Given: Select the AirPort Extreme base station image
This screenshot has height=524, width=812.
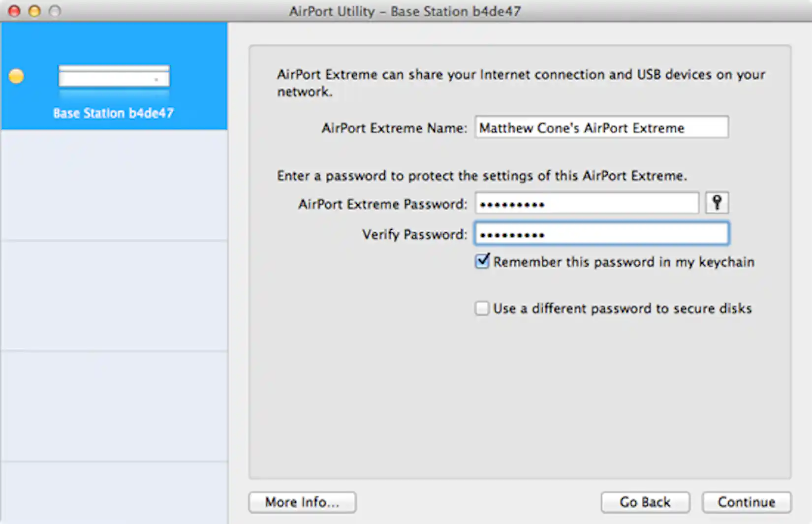Looking at the screenshot, I should (113, 76).
